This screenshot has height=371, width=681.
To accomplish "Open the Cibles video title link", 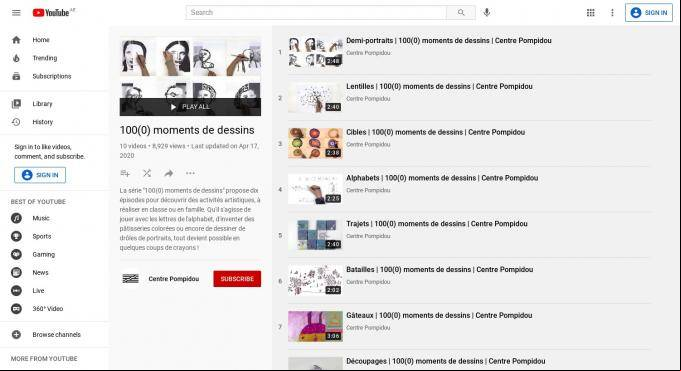I will [435, 132].
